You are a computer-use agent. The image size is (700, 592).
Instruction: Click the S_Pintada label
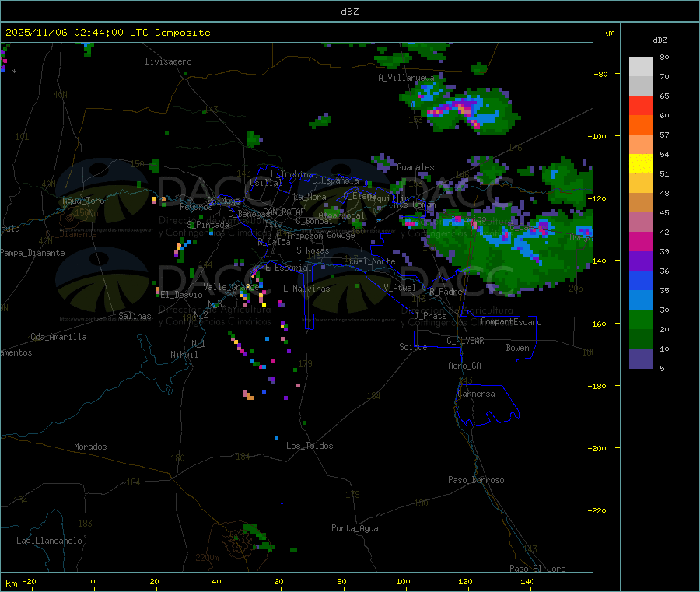coord(208,225)
